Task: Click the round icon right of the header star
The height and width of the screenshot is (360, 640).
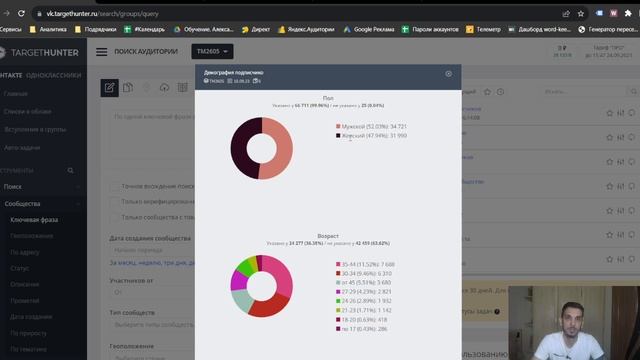Action: pos(500,92)
